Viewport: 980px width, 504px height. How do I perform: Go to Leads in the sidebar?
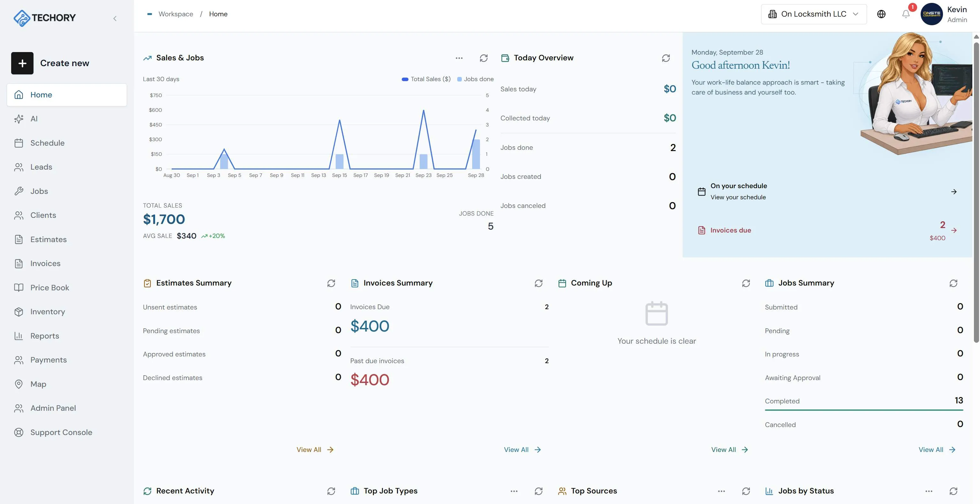(67, 167)
